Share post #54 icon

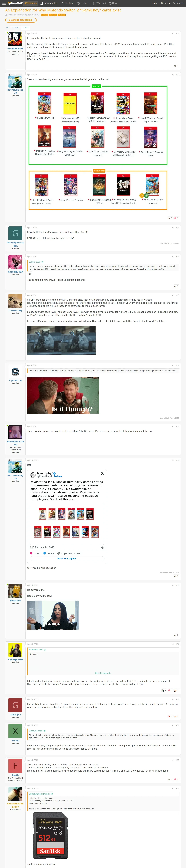173,256
